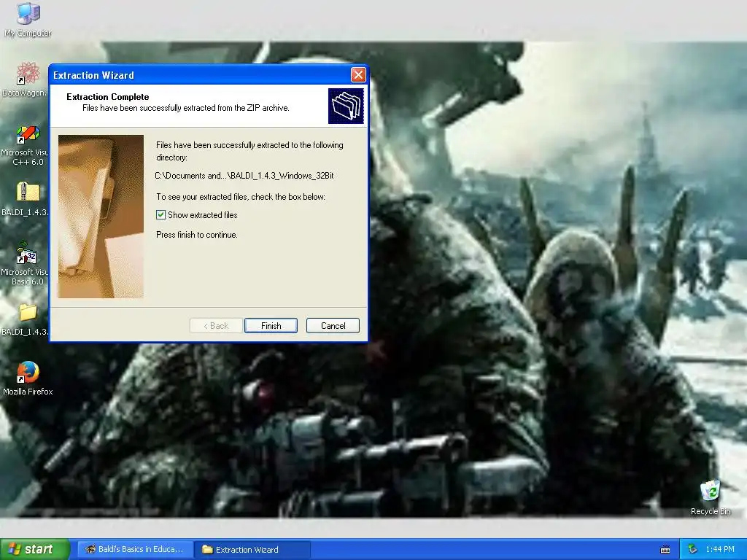Select the Recycle Bin icon

[711, 497]
